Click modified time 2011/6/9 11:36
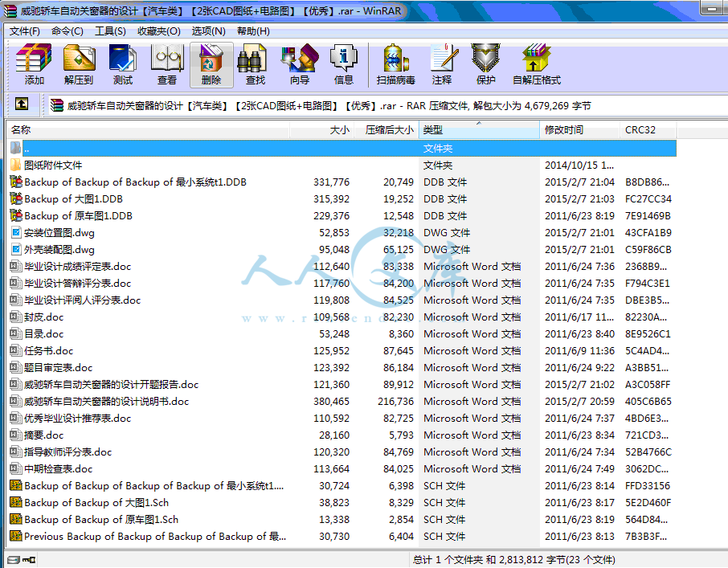The image size is (728, 568). 579,351
